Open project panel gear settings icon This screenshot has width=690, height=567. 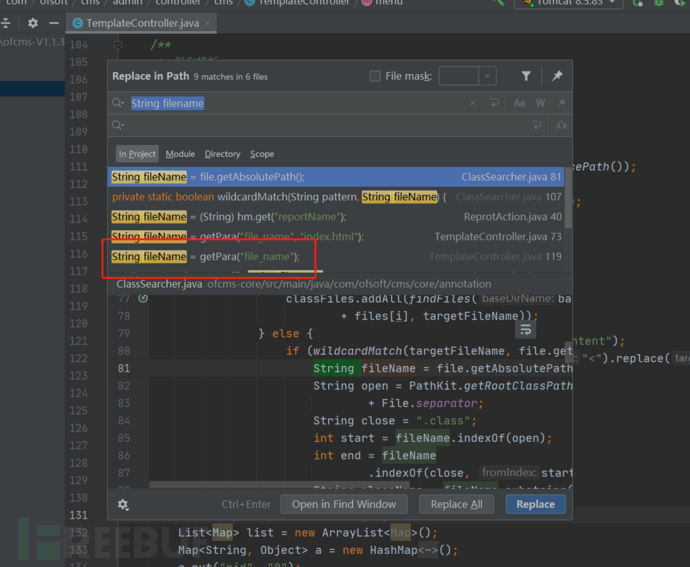pos(33,22)
